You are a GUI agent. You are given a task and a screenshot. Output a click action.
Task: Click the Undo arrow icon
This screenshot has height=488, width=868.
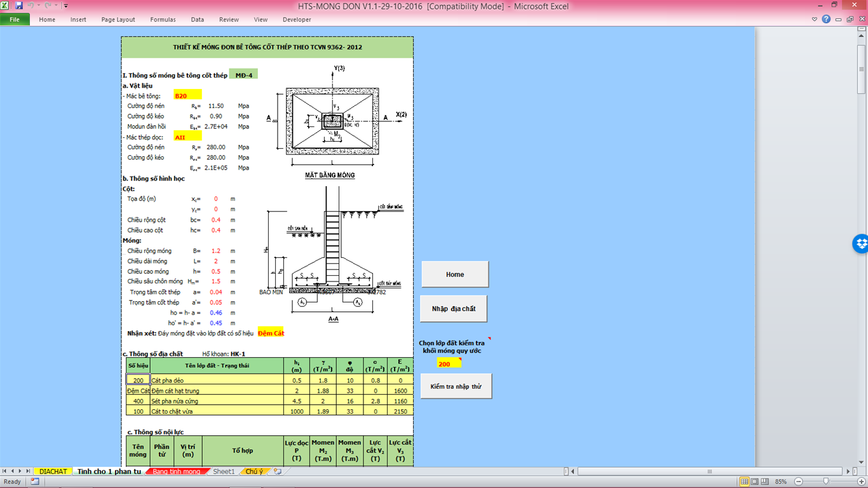pyautogui.click(x=30, y=6)
